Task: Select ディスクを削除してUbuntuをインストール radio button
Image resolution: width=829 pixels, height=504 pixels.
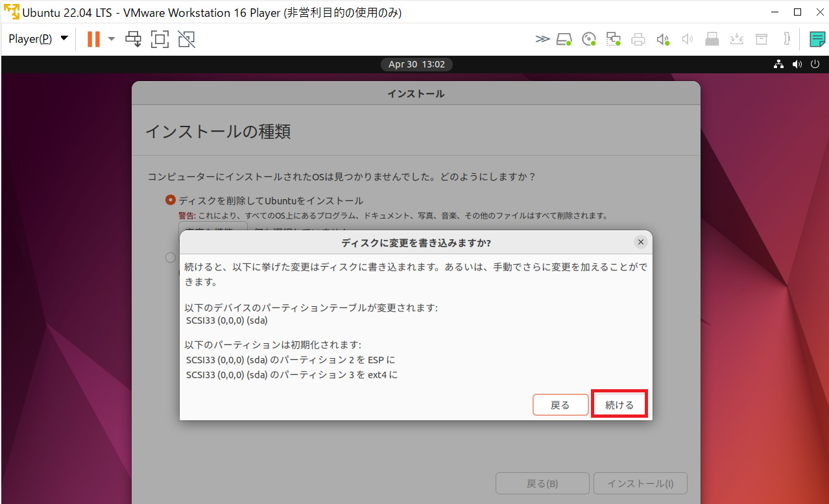Action: pos(171,200)
